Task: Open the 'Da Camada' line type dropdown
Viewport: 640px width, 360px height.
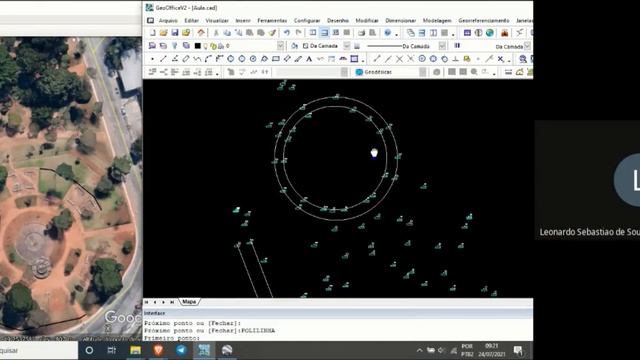Action: click(x=442, y=46)
